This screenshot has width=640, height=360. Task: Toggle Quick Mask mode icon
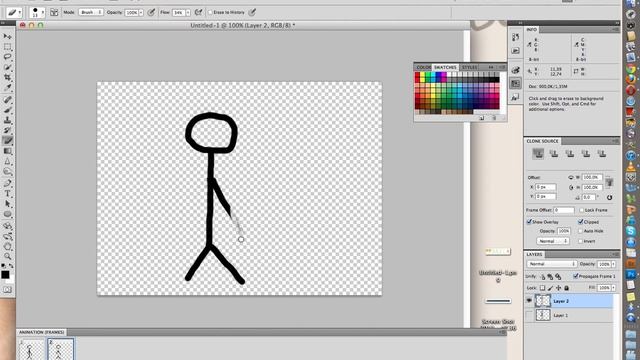(x=7, y=290)
